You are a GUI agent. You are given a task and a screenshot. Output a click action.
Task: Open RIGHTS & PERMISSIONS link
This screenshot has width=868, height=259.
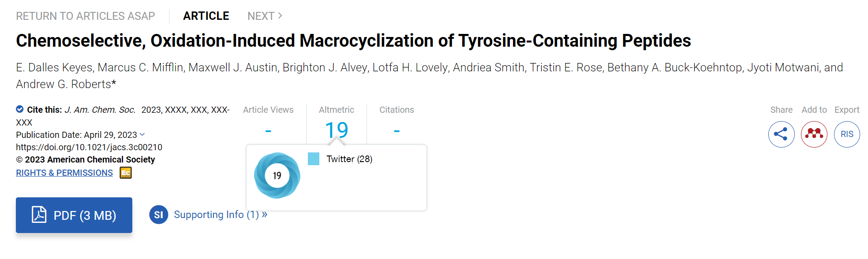click(64, 173)
